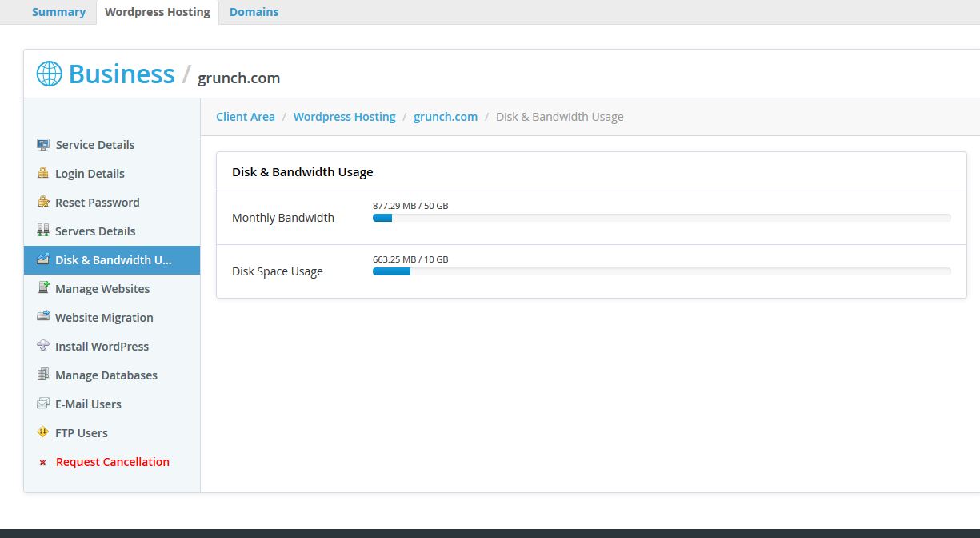Click the Monthly Bandwidth progress bar

pyautogui.click(x=661, y=218)
